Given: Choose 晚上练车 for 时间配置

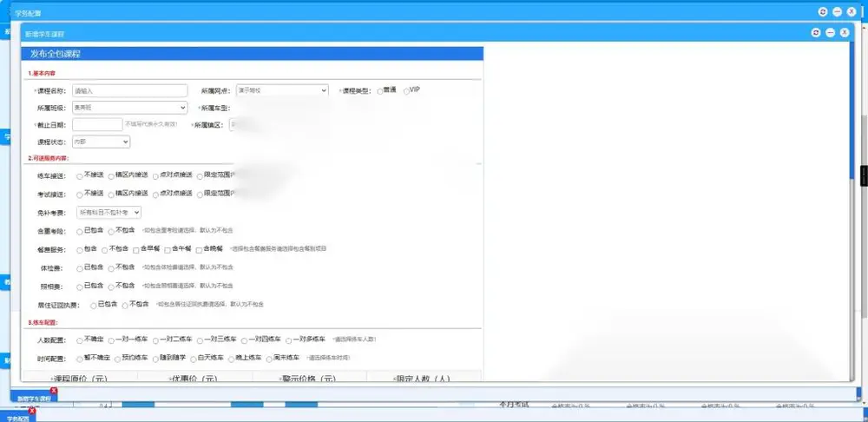Looking at the screenshot, I should pyautogui.click(x=232, y=359).
